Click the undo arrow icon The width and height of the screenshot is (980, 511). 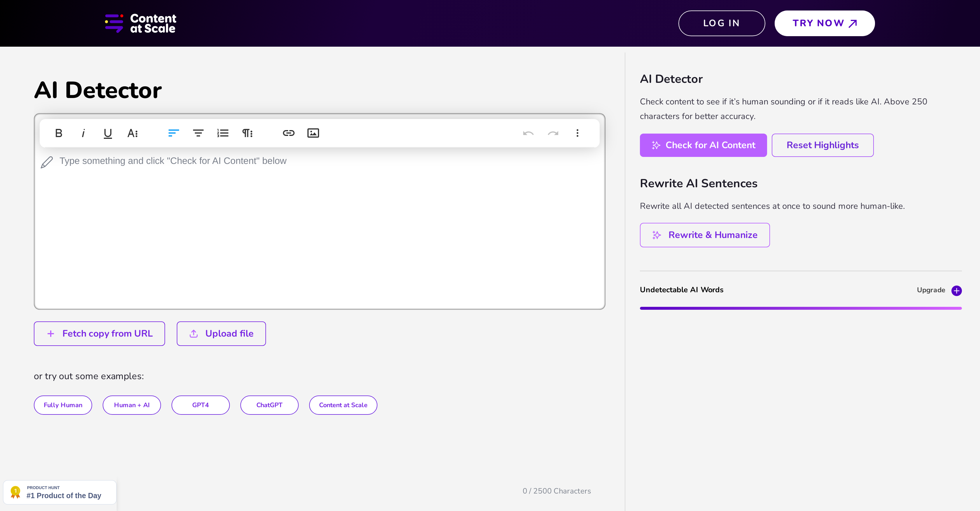(528, 134)
